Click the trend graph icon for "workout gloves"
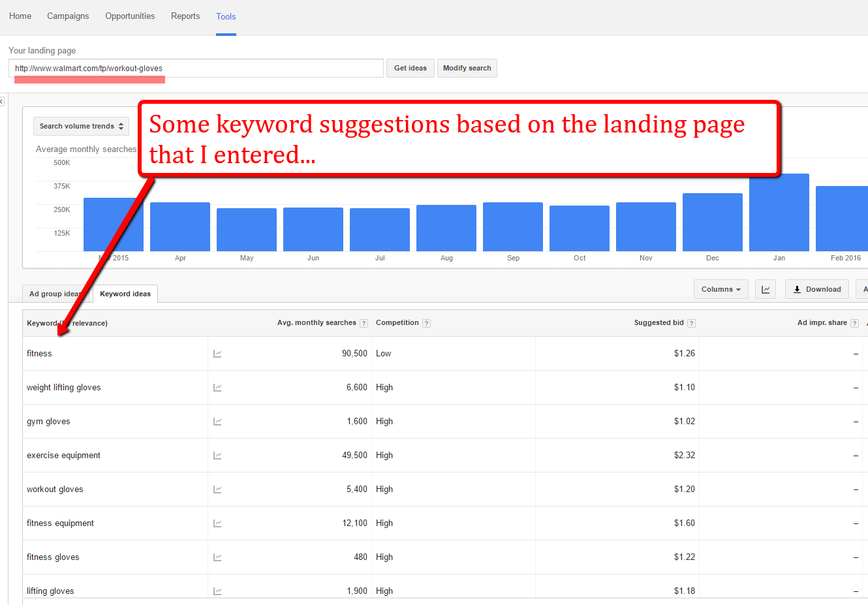 click(217, 489)
